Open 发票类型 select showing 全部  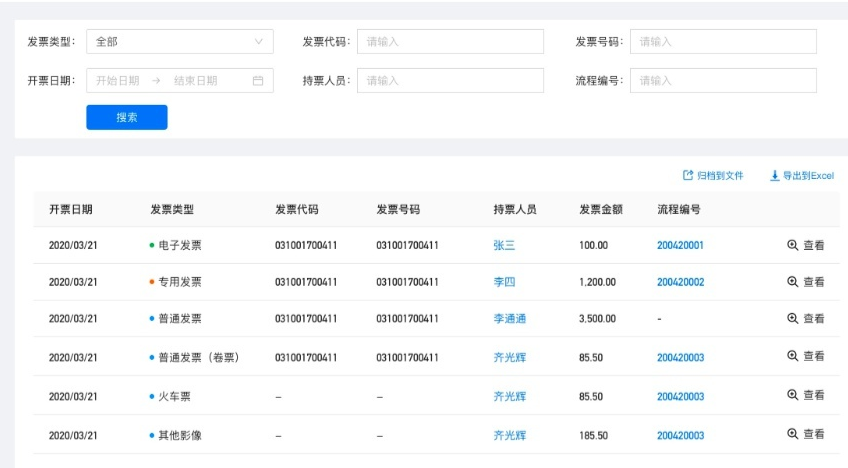(x=180, y=42)
